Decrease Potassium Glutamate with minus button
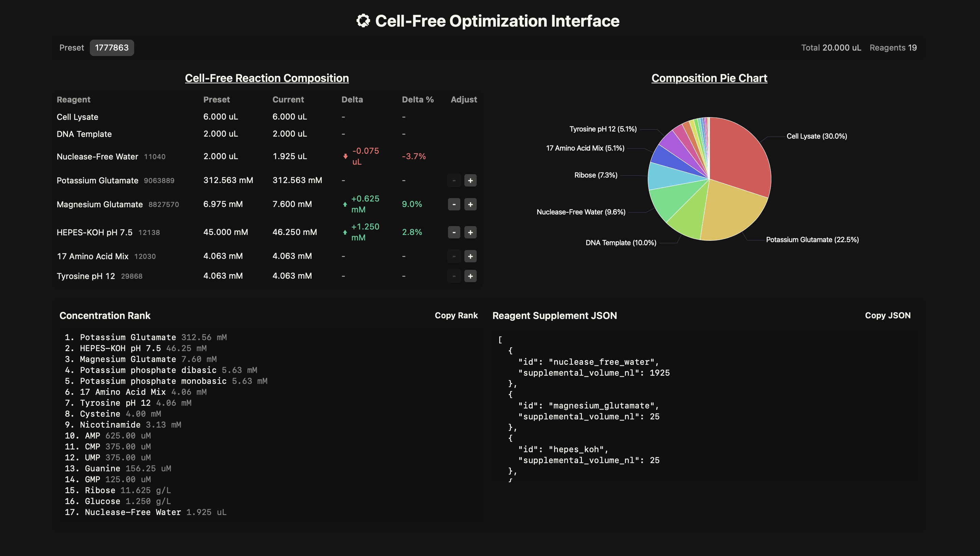The width and height of the screenshot is (980, 556). tap(454, 181)
